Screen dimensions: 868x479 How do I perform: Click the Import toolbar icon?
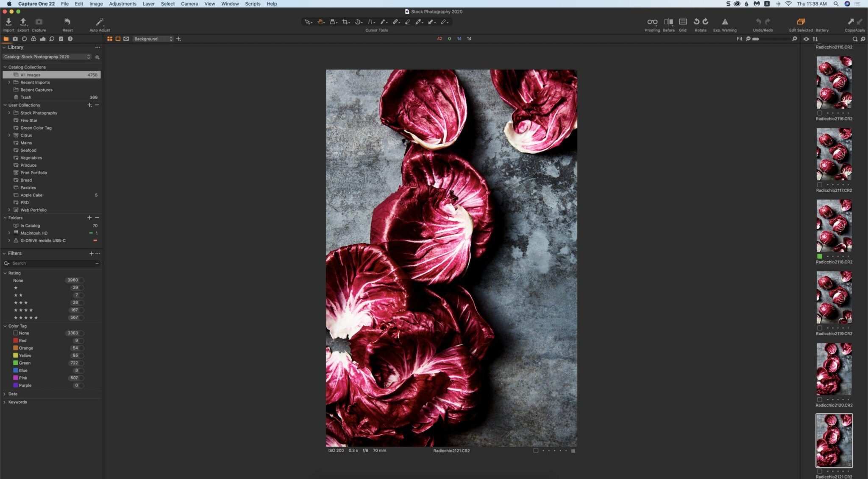click(x=8, y=22)
